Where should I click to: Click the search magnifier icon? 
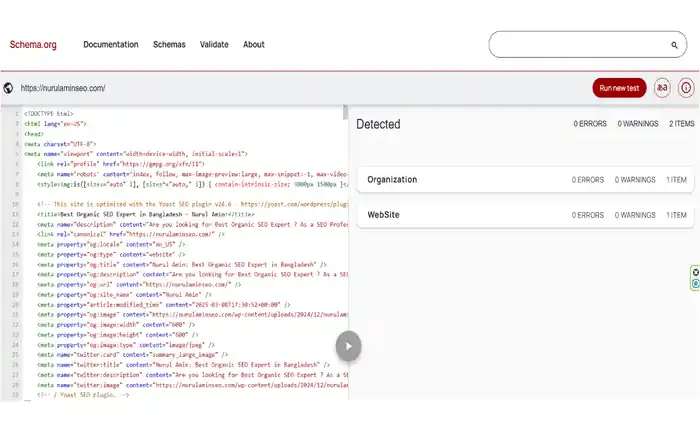[x=674, y=45]
